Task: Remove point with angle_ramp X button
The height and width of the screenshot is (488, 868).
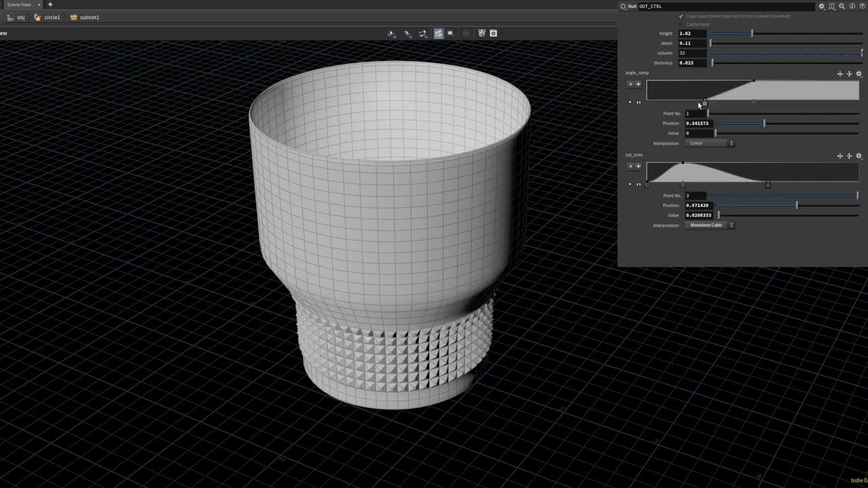Action: (x=630, y=84)
